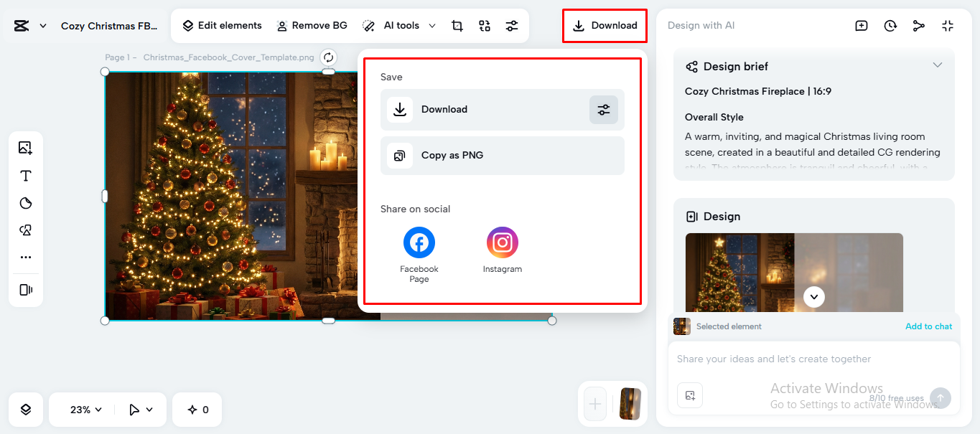Screen dimensions: 980x434
Task: Click the replace image icon in toolbar
Action: coord(485,26)
